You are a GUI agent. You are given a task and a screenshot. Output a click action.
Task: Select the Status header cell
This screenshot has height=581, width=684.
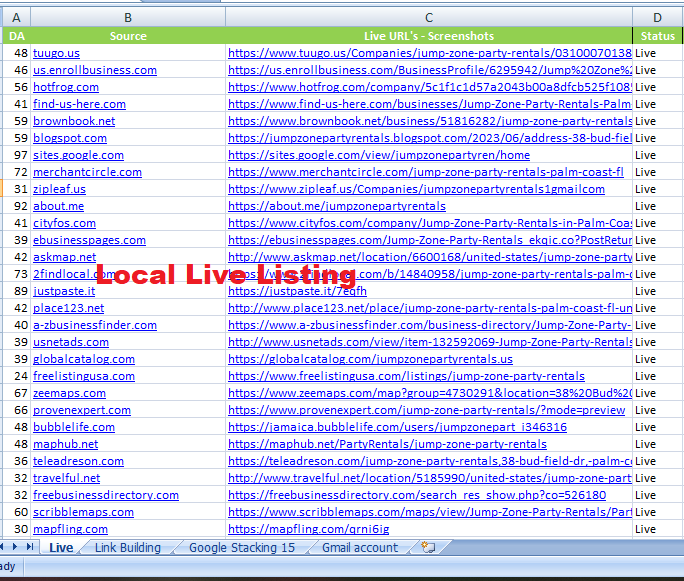pyautogui.click(x=657, y=36)
